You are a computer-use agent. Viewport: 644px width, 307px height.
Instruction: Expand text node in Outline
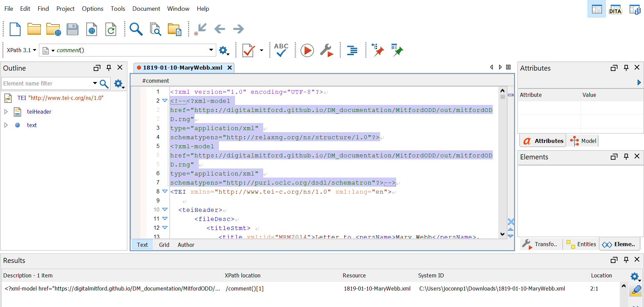tap(6, 125)
